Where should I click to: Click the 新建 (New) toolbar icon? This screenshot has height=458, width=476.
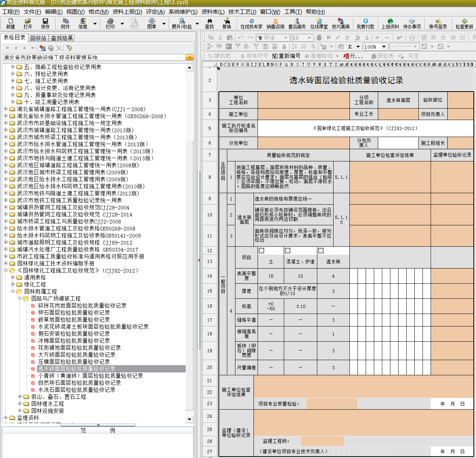[11, 23]
